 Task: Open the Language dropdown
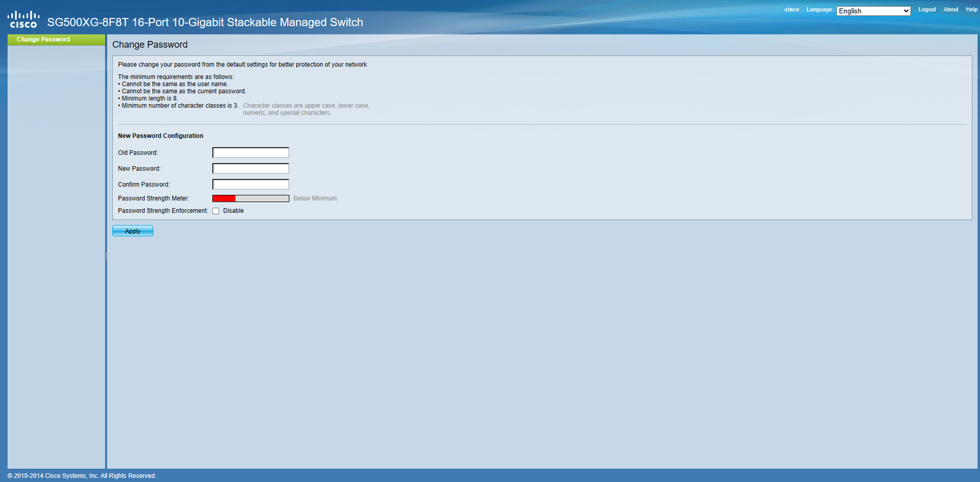[873, 11]
